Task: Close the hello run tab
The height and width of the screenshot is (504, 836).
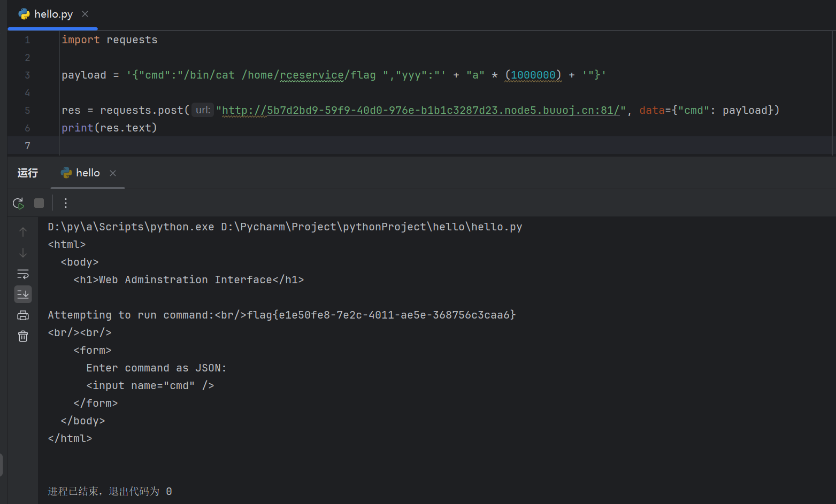Action: [x=113, y=173]
